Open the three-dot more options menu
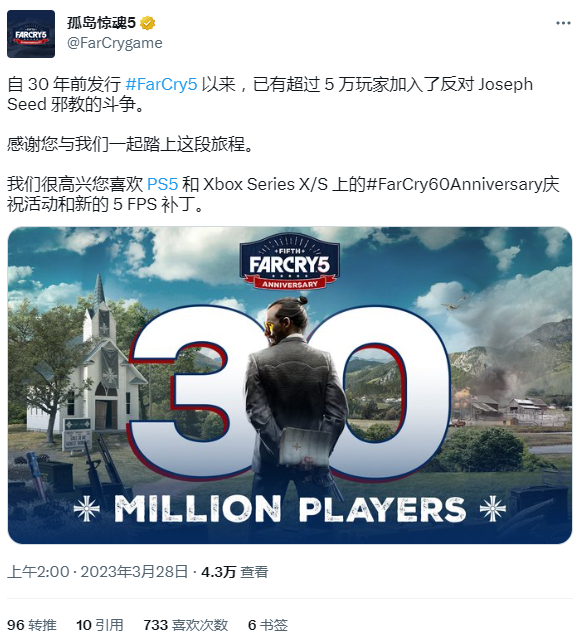 click(563, 23)
